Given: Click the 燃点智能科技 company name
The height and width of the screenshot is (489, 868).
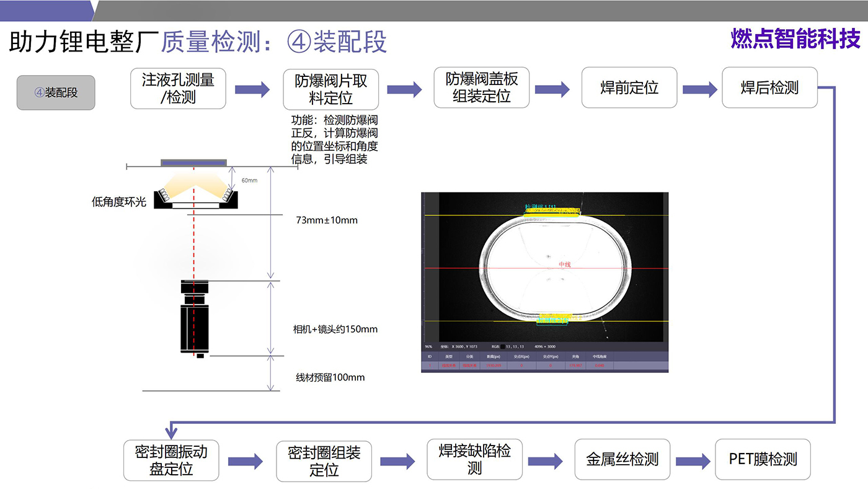Looking at the screenshot, I should pos(795,39).
